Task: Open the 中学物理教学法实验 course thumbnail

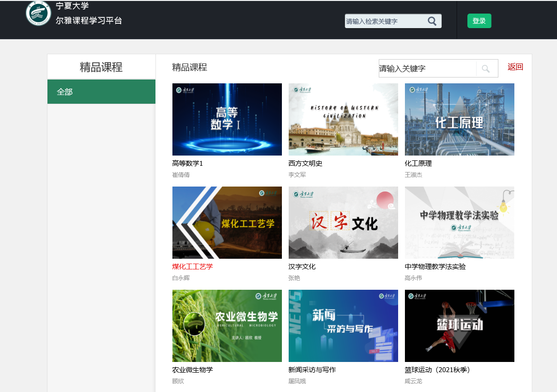Action: coord(459,222)
